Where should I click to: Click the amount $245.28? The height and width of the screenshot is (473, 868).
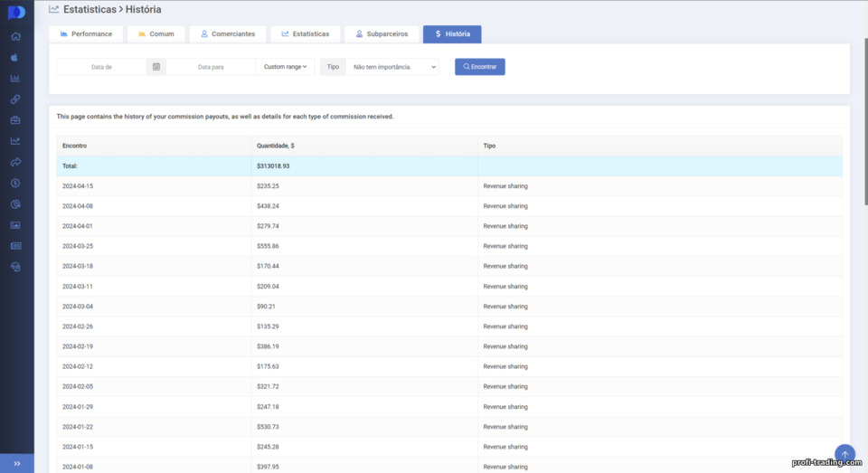(x=268, y=447)
